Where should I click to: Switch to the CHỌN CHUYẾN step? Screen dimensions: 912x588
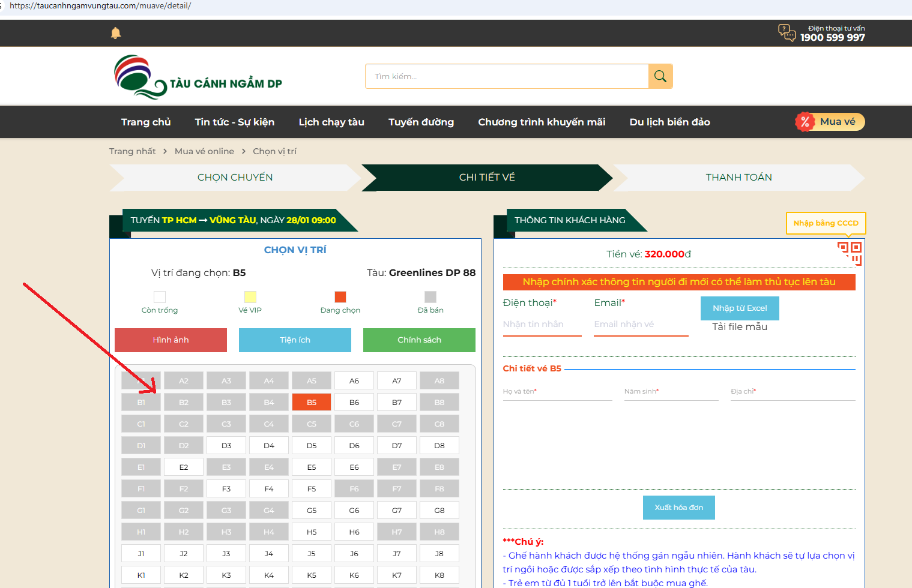[x=235, y=177]
